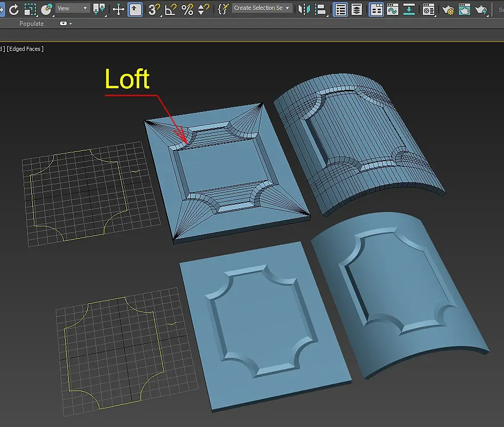This screenshot has width=504, height=427.
Task: Toggle Percent Snap on the toolbar
Action: [x=187, y=9]
